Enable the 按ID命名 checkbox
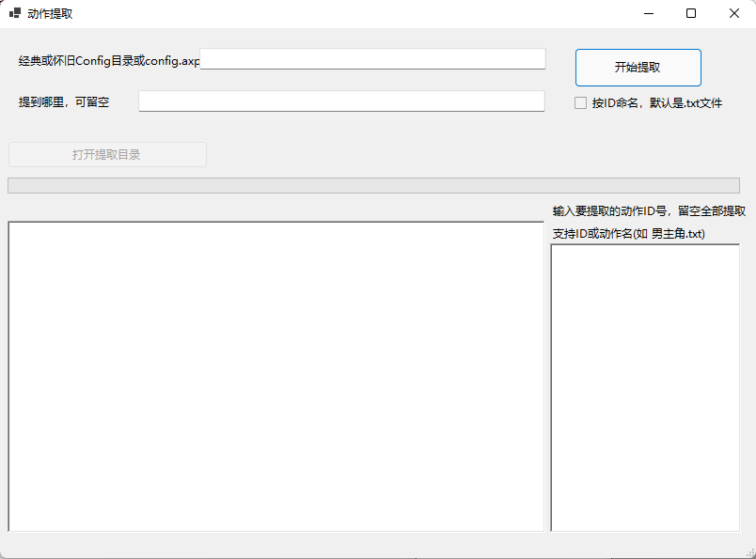Viewport: 756px width, 559px height. tap(581, 102)
